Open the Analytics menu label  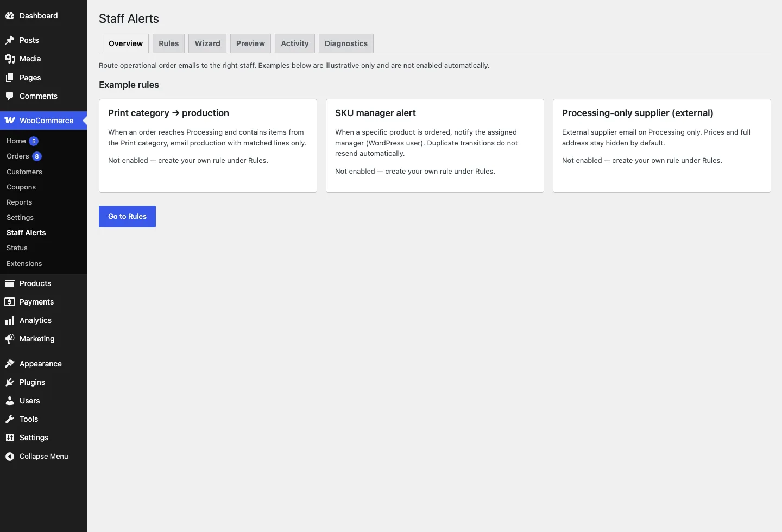point(36,320)
